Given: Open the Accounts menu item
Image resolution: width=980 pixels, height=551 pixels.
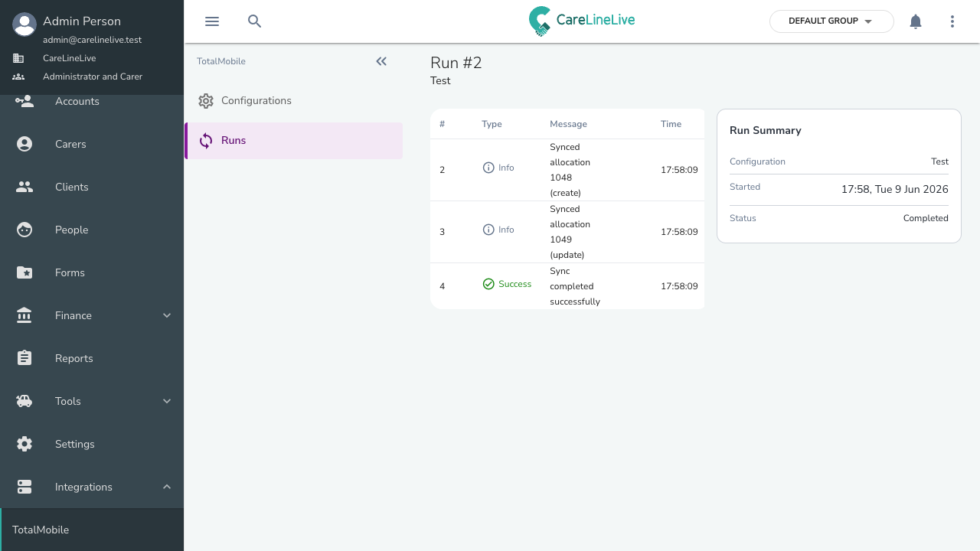Looking at the screenshot, I should pos(92,101).
